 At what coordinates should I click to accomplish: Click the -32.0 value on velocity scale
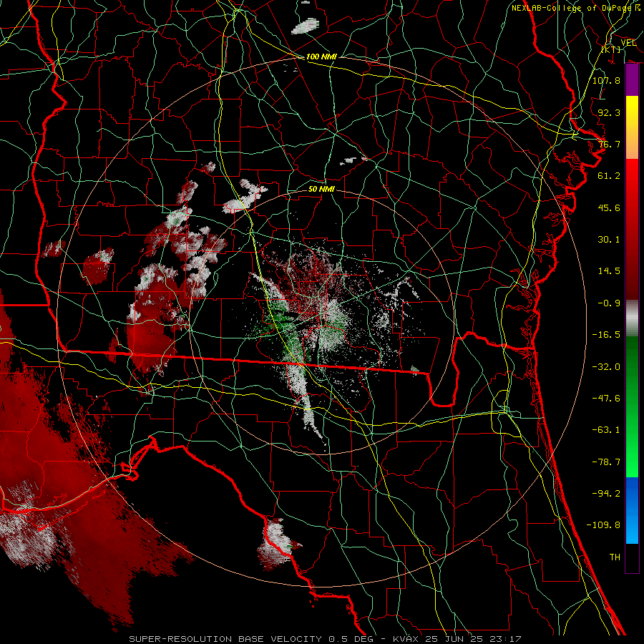click(606, 367)
